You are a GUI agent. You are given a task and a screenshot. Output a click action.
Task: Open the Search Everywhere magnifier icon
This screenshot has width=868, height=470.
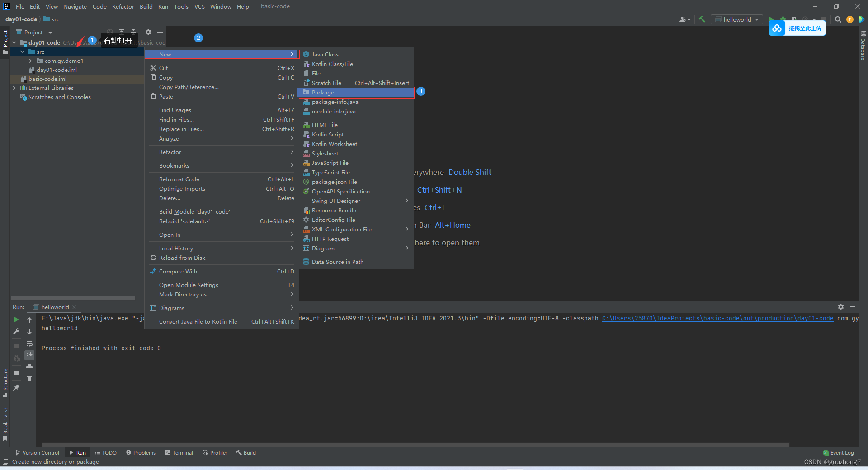pos(838,19)
